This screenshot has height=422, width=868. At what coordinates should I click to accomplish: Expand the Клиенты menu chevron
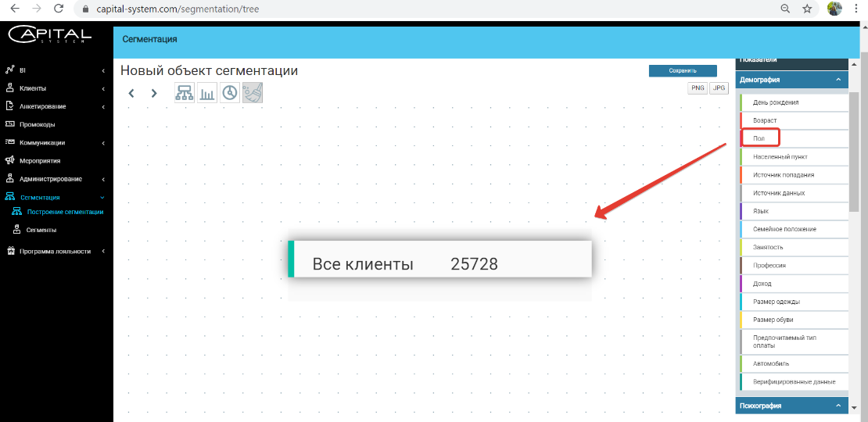(103, 88)
